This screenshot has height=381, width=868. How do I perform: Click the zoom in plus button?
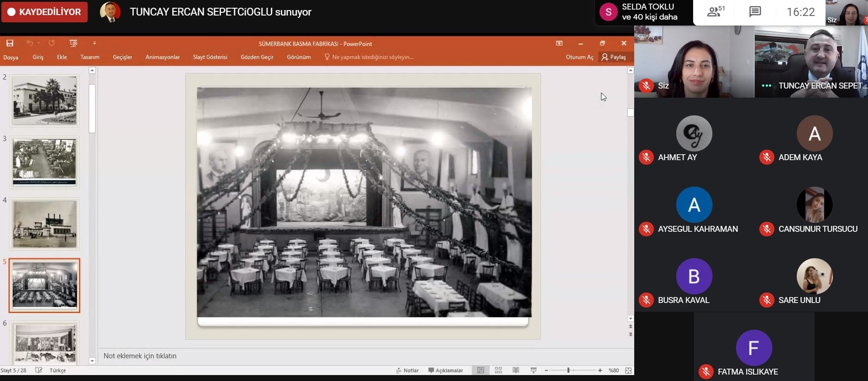(600, 371)
